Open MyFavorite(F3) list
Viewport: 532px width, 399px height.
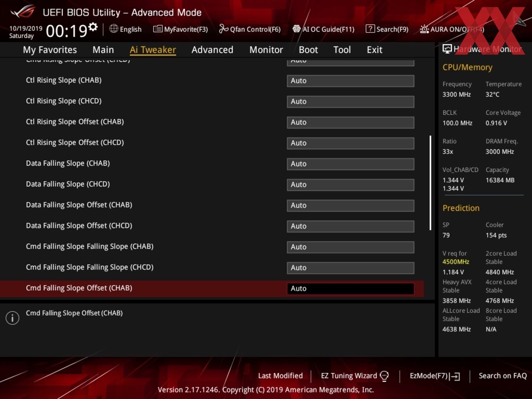pos(180,29)
